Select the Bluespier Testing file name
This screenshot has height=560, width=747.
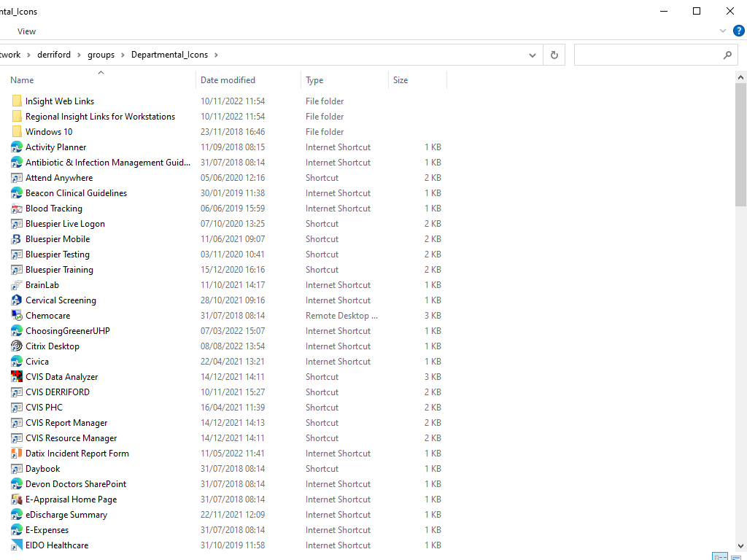[58, 254]
